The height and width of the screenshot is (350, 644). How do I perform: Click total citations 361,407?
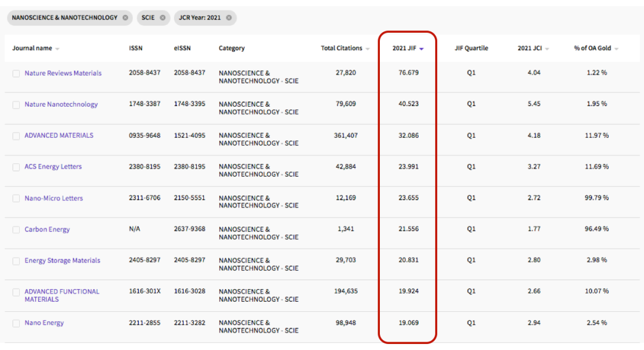(x=346, y=135)
